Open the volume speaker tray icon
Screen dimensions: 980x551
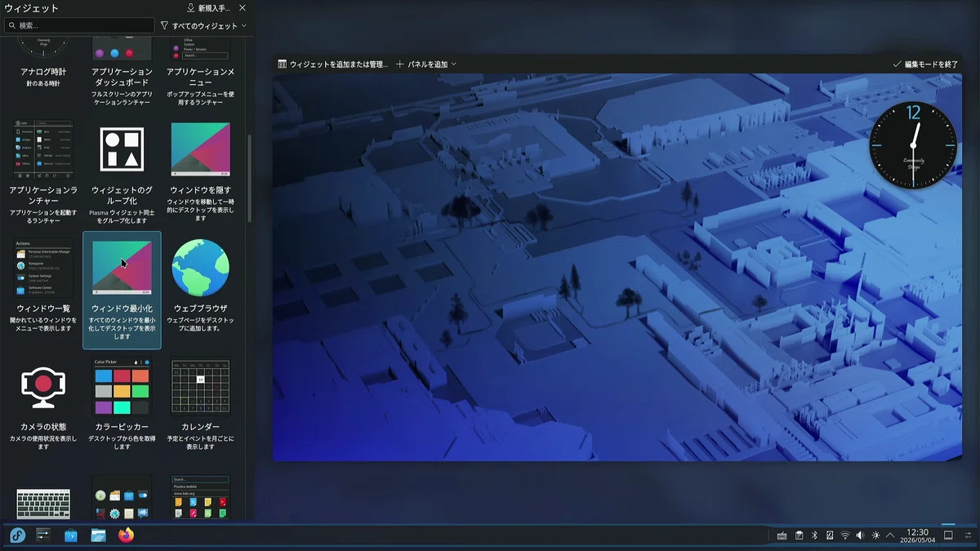pos(860,535)
